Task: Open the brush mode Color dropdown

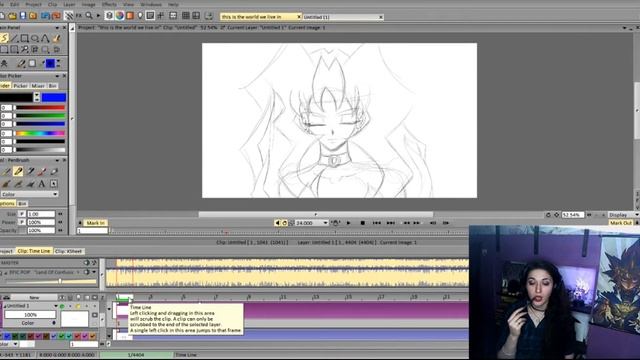Action: click(x=29, y=194)
